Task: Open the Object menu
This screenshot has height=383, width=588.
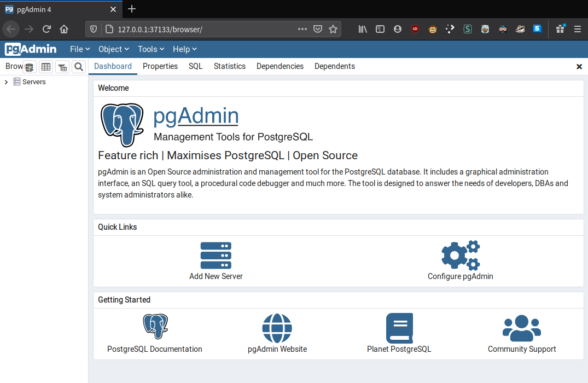Action: (114, 49)
